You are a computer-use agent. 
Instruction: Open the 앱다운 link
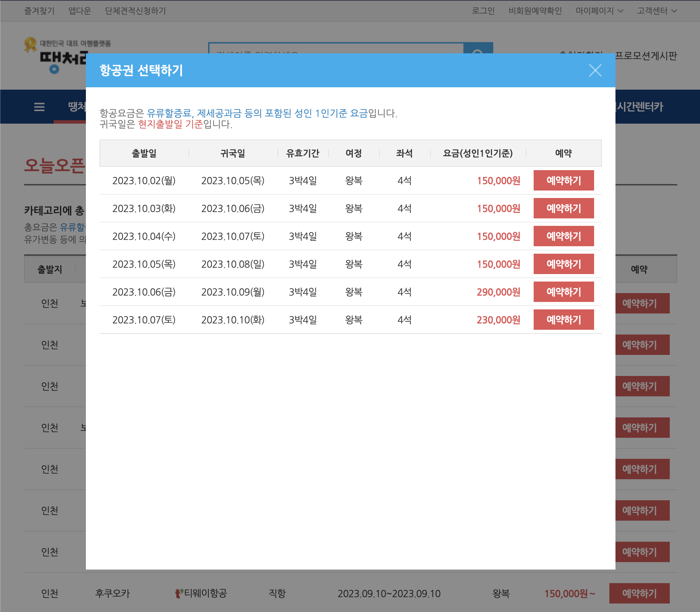pyautogui.click(x=79, y=11)
